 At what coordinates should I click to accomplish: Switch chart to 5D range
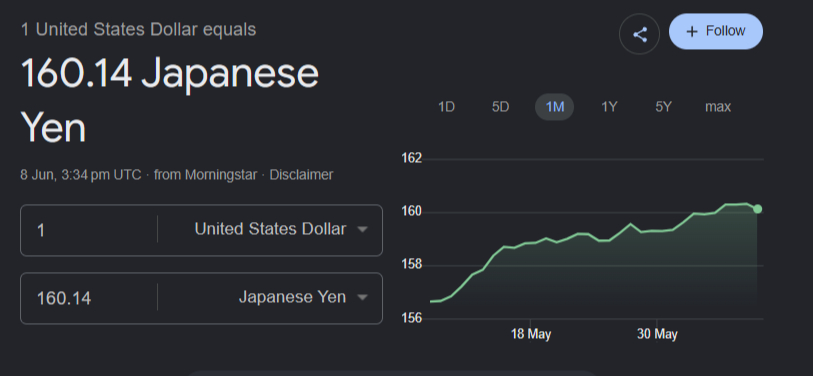pos(500,107)
